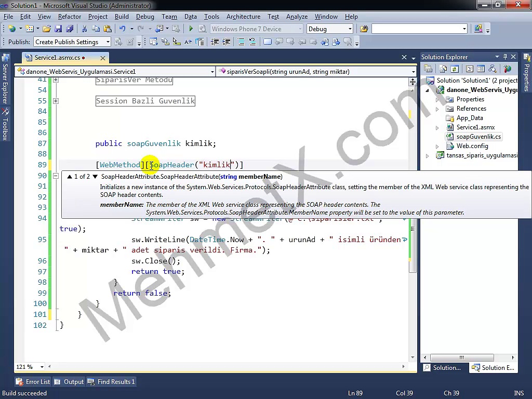Save the current file with the floppy icon

pos(58,29)
